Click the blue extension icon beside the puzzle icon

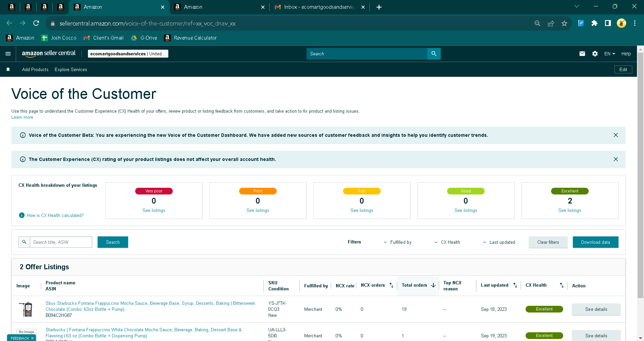581,23
